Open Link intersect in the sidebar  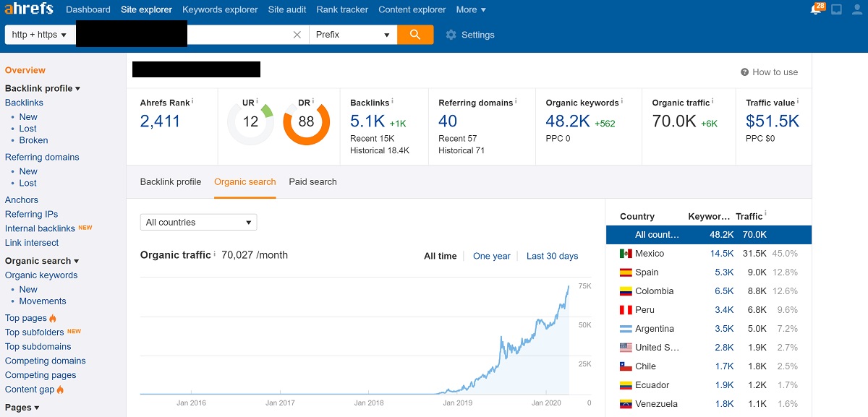click(x=32, y=243)
